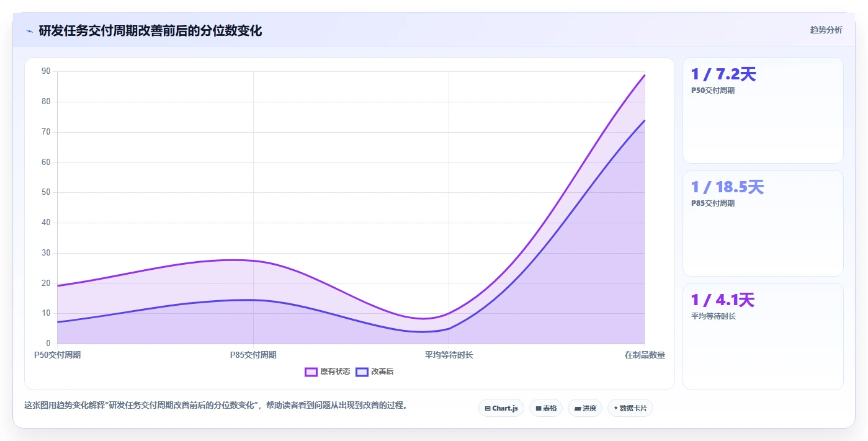This screenshot has width=868, height=441.
Task: Click the P50交付周期 x-axis label
Action: (x=57, y=355)
